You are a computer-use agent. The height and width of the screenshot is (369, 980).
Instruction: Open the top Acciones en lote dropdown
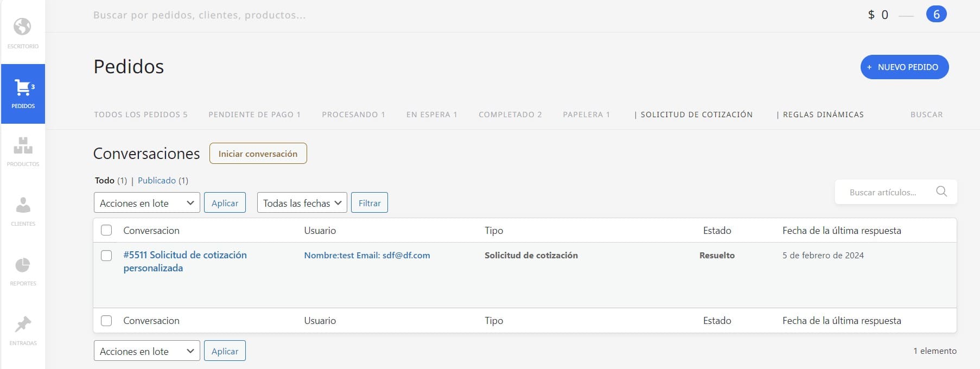[x=147, y=203]
